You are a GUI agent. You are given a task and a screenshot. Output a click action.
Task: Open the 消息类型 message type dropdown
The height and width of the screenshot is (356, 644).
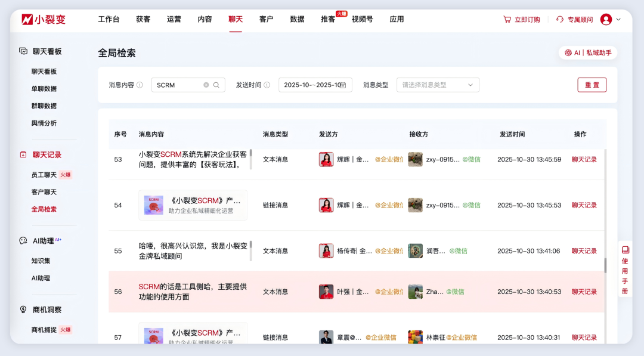point(438,85)
